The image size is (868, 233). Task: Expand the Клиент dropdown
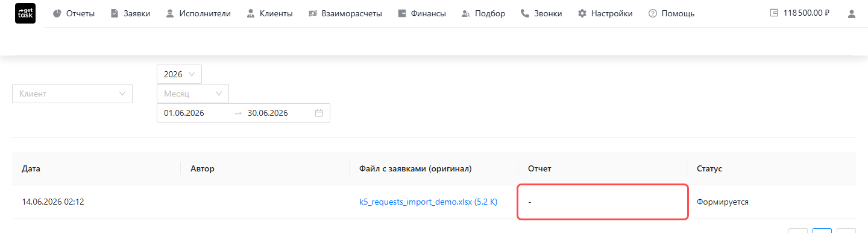pyautogui.click(x=72, y=94)
